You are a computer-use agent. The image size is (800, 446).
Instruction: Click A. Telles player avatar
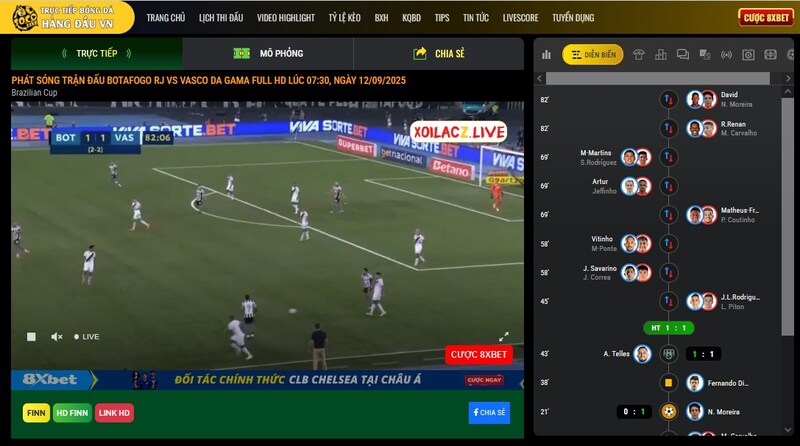(642, 354)
